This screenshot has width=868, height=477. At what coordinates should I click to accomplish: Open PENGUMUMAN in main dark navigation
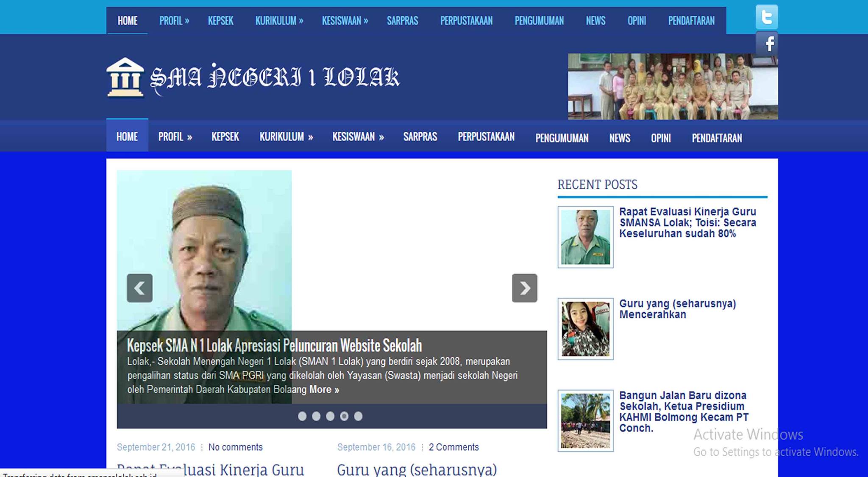pyautogui.click(x=562, y=138)
